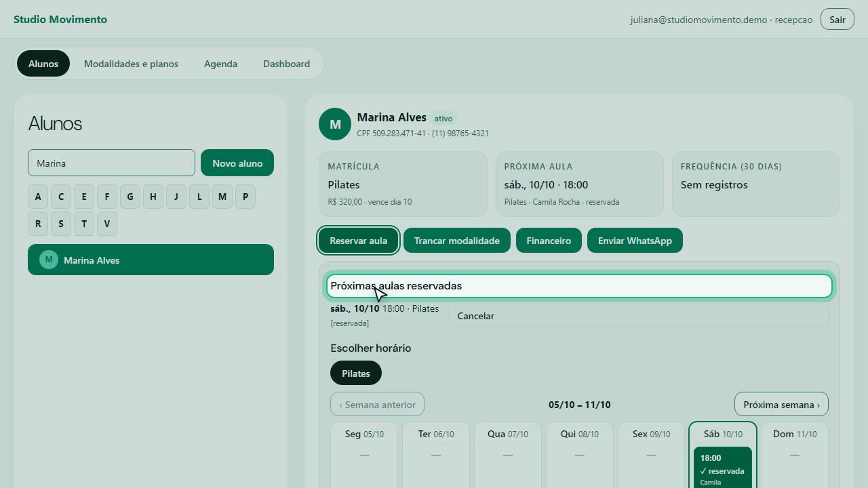Go to the Dashboard tab
Viewport: 868px width, 488px height.
[286, 64]
